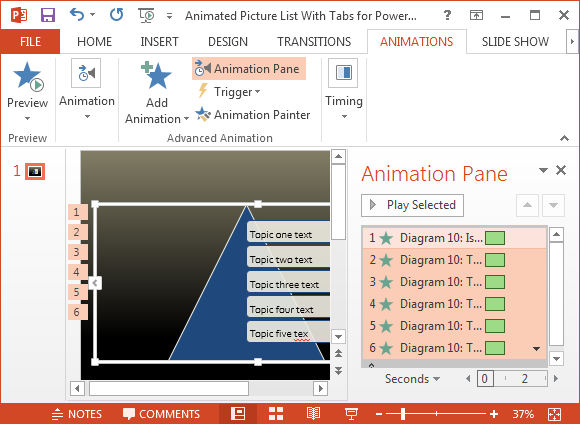Switch to the SLIDE SHOW tab
The height and width of the screenshot is (424, 580).
[x=515, y=41]
